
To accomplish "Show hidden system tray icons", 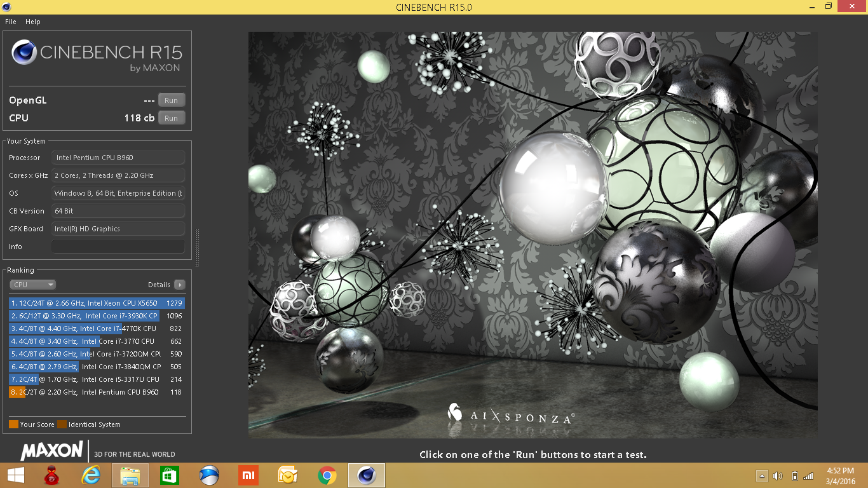I will point(762,476).
